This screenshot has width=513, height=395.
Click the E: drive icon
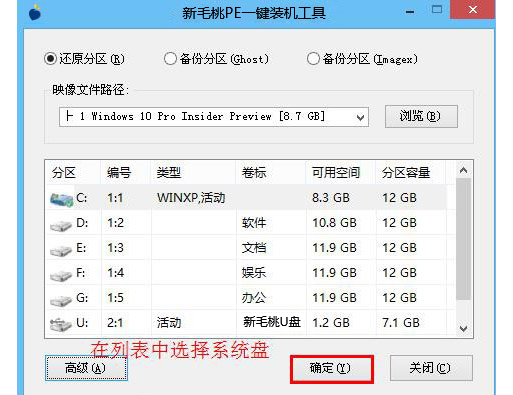pos(61,250)
